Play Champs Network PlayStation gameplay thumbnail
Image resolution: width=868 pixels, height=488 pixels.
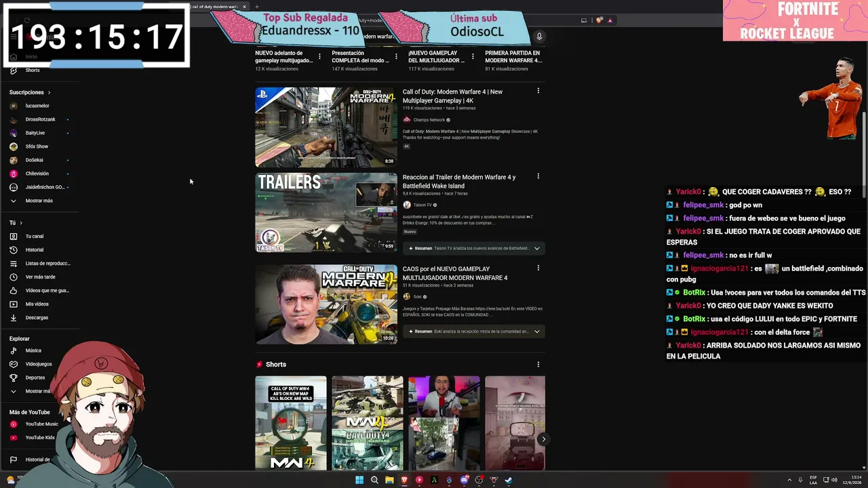coord(326,127)
